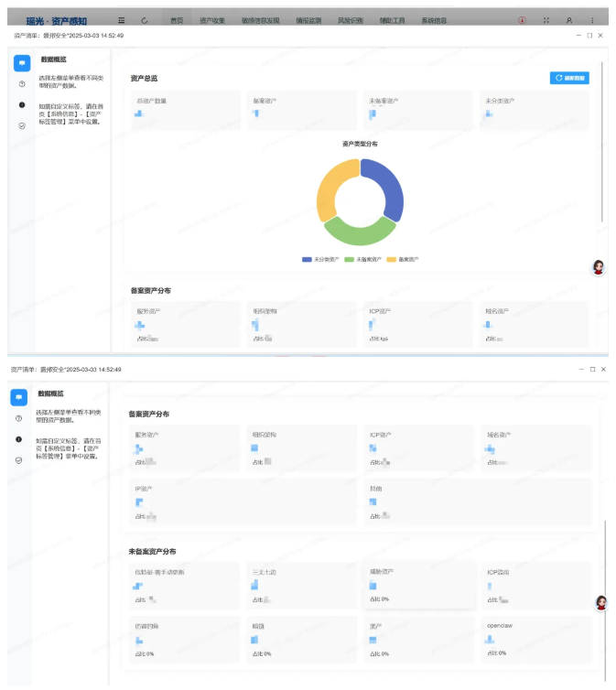Toggle the blue 未分类资产 legend item
The width and height of the screenshot is (616, 690).
click(319, 260)
